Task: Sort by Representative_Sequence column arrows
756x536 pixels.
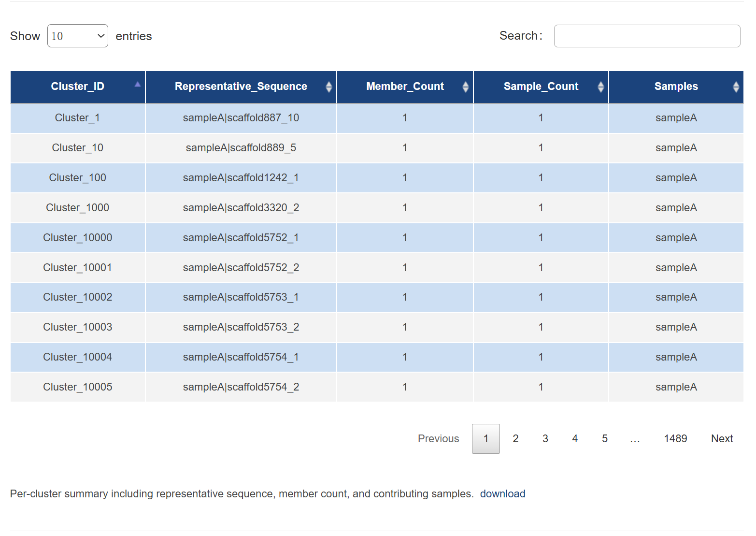Action: [329, 87]
